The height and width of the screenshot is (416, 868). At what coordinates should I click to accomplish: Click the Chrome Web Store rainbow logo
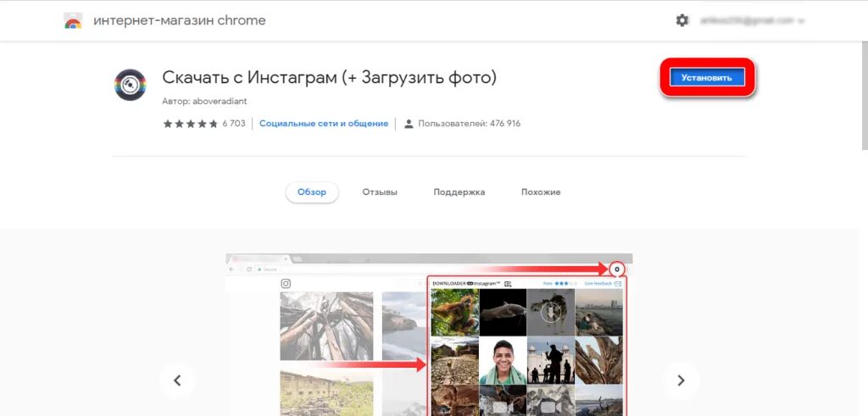coord(73,21)
